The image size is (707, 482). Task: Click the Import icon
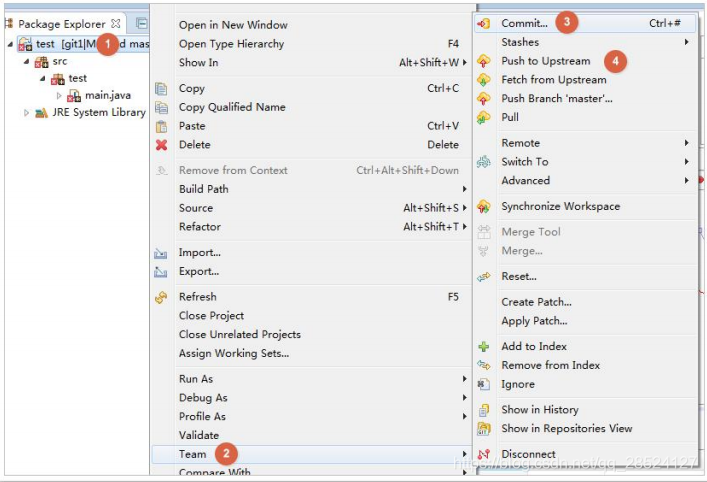pos(161,253)
